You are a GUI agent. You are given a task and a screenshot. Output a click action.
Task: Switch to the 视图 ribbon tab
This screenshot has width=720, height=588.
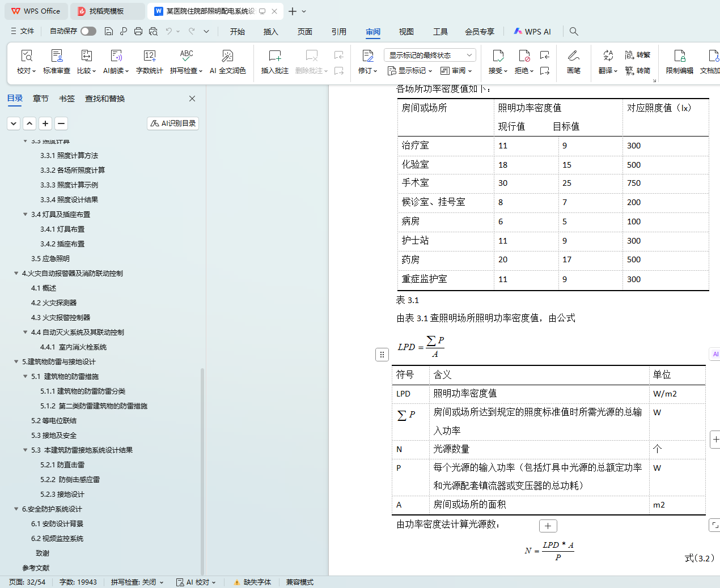(406, 32)
